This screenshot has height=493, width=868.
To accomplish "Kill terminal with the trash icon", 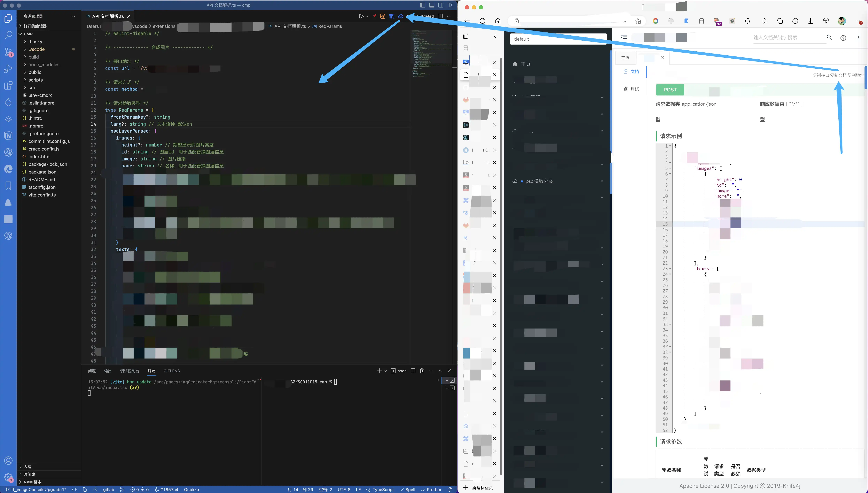I will [x=422, y=371].
